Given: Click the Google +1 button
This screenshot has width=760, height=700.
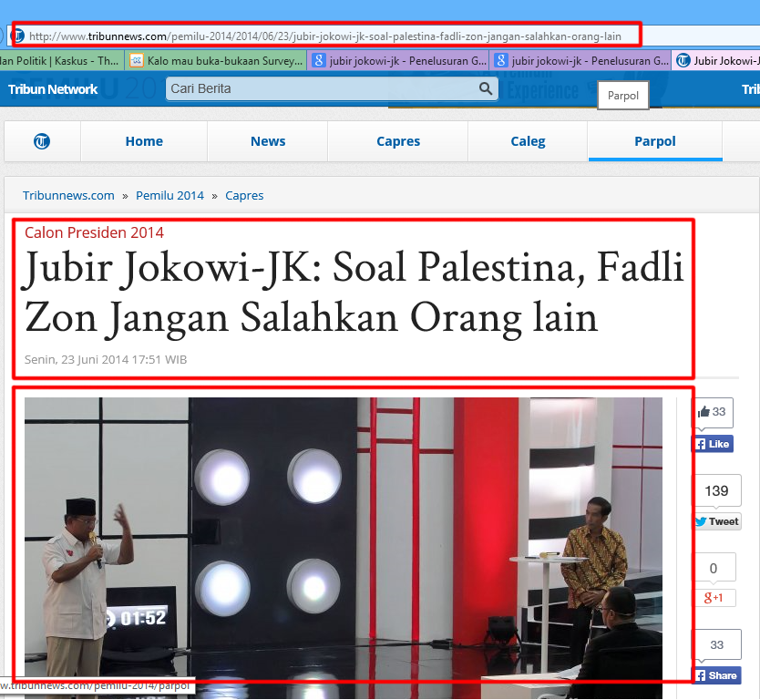Looking at the screenshot, I should point(714,598).
